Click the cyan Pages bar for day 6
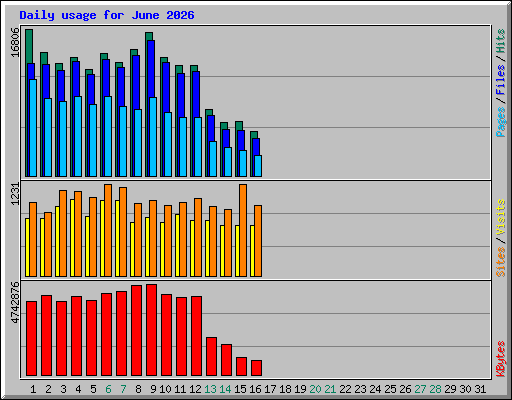 [108, 137]
